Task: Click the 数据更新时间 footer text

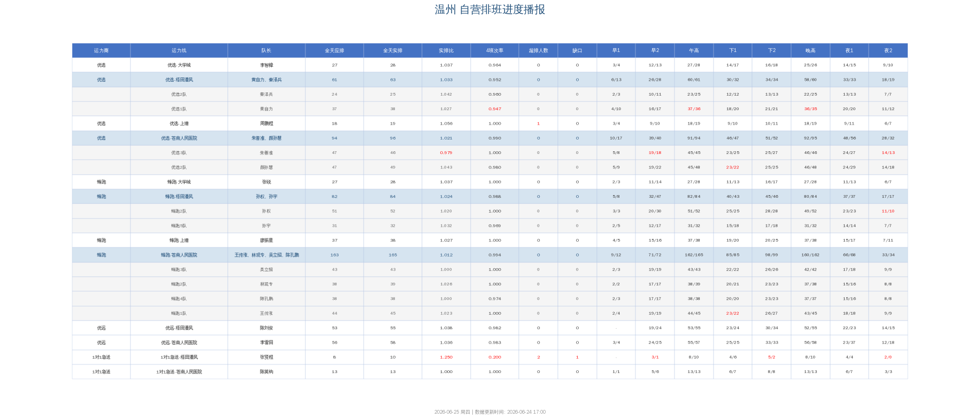Action: 510,412
